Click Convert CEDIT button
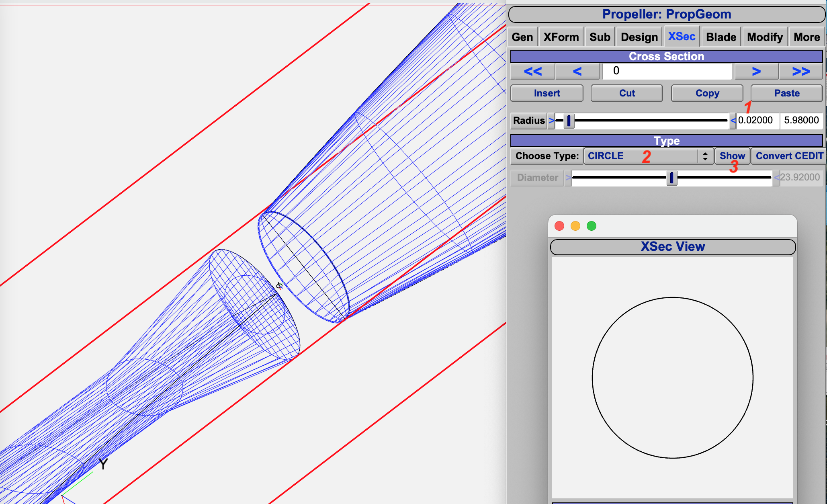827x504 pixels. coord(789,156)
